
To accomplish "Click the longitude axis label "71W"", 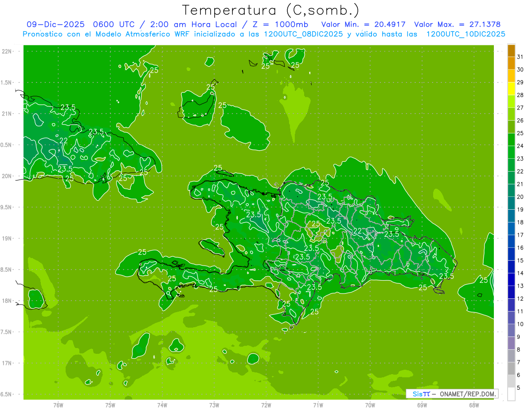I will click(x=318, y=404).
